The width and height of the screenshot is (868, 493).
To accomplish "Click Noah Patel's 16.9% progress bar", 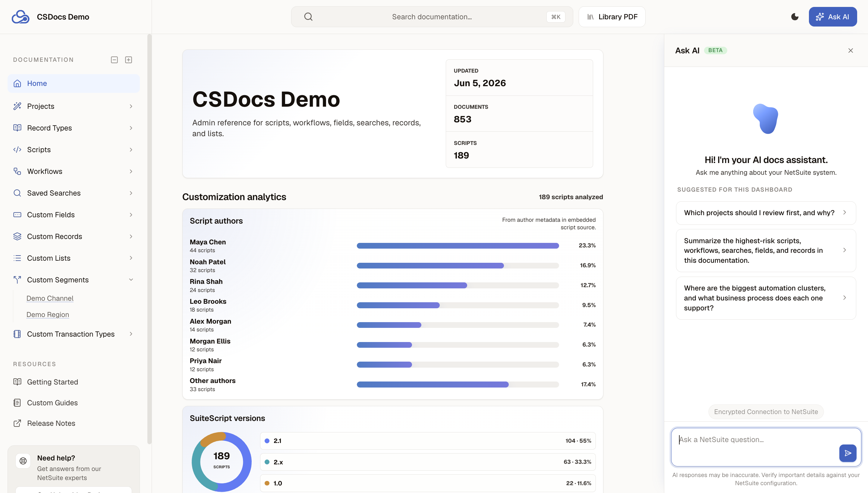I will 458,265.
